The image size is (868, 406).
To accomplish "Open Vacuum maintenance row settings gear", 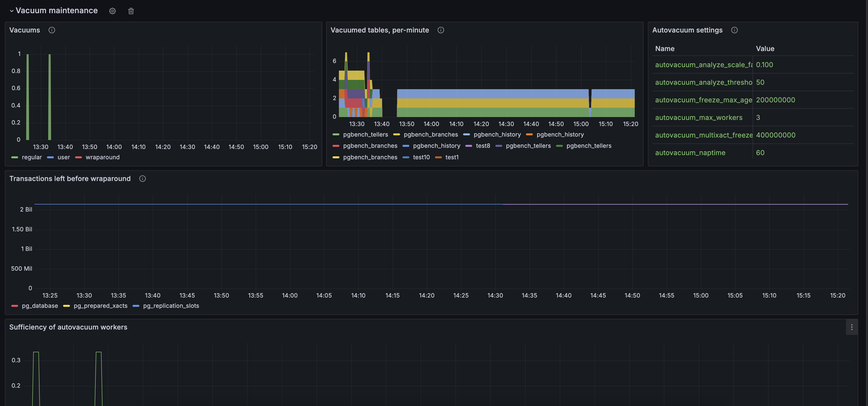I will (x=112, y=11).
